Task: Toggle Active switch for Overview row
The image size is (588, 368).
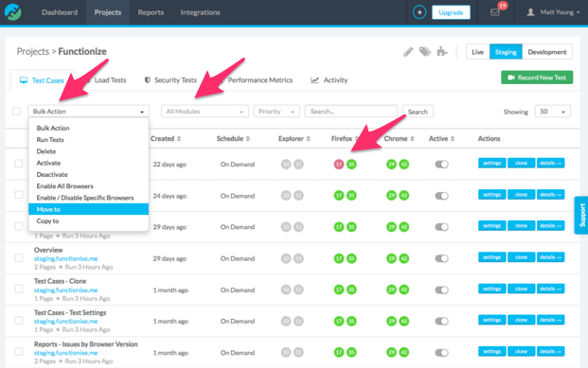Action: tap(441, 258)
